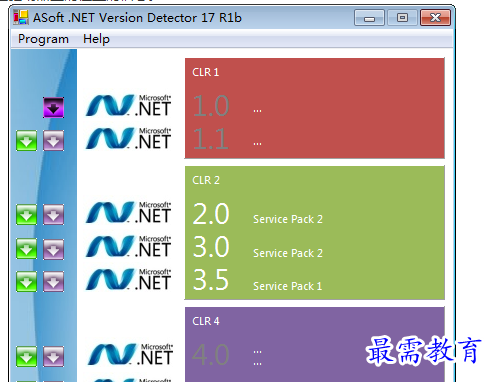The image size is (490, 382).
Task: Open the Program menu
Action: [43, 39]
